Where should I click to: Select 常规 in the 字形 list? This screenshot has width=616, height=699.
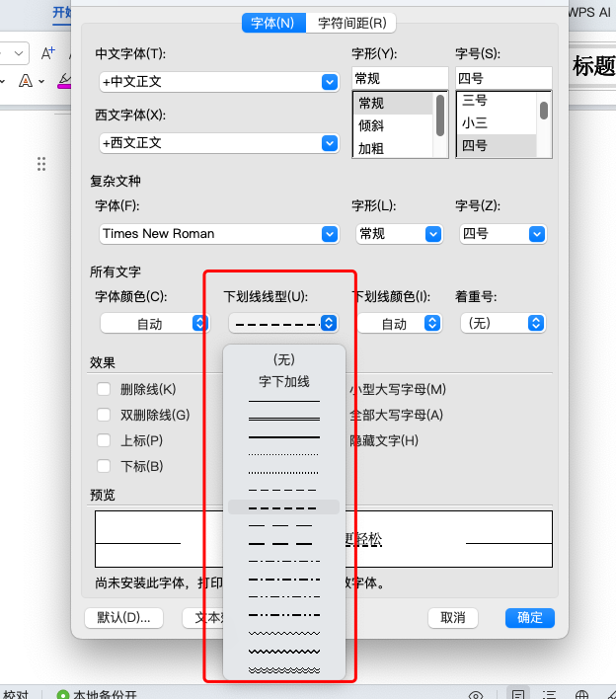(x=393, y=104)
